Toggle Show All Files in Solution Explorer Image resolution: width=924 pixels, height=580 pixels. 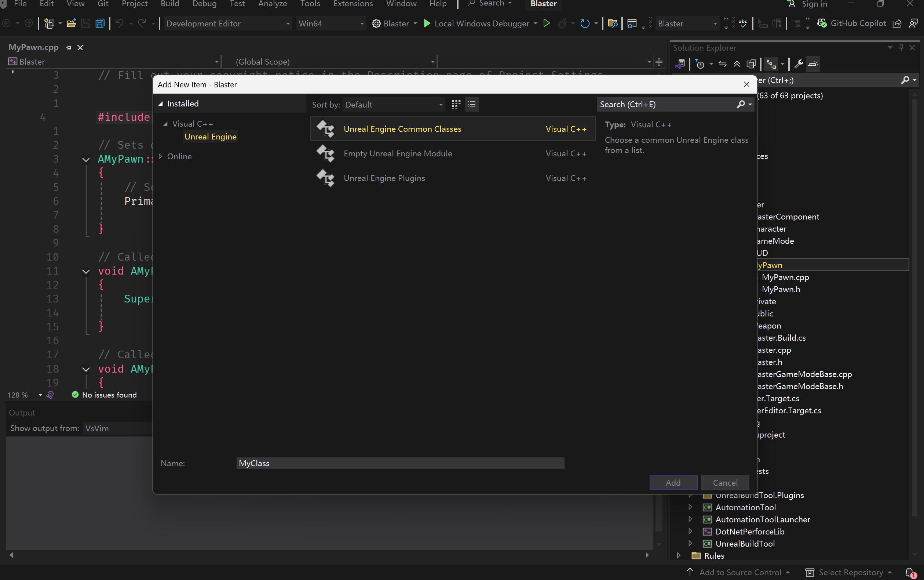(x=751, y=64)
